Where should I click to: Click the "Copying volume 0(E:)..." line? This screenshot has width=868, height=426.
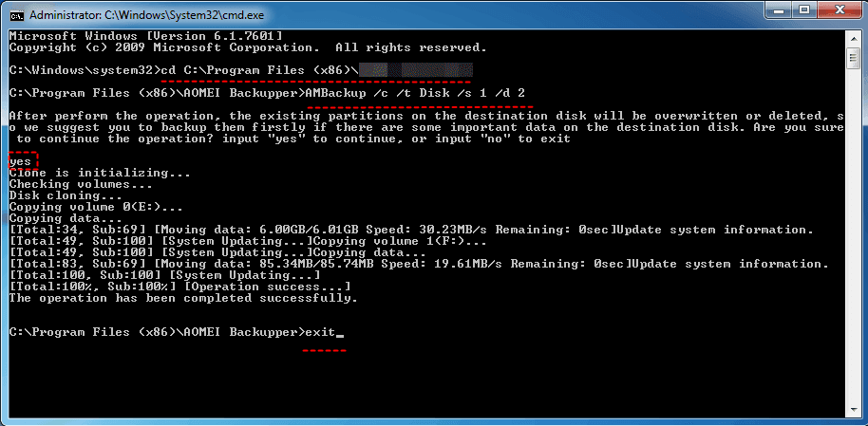(x=95, y=207)
